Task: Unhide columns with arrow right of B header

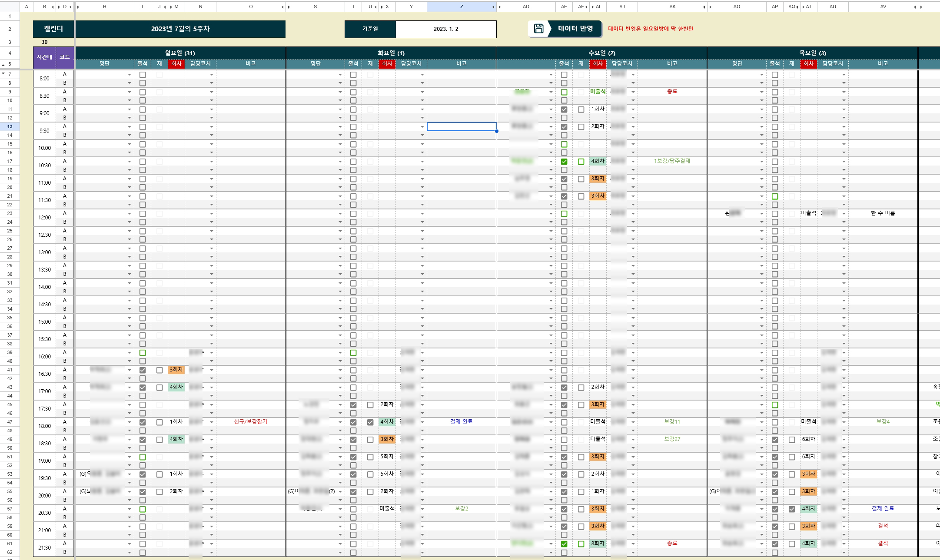Action: coord(53,7)
